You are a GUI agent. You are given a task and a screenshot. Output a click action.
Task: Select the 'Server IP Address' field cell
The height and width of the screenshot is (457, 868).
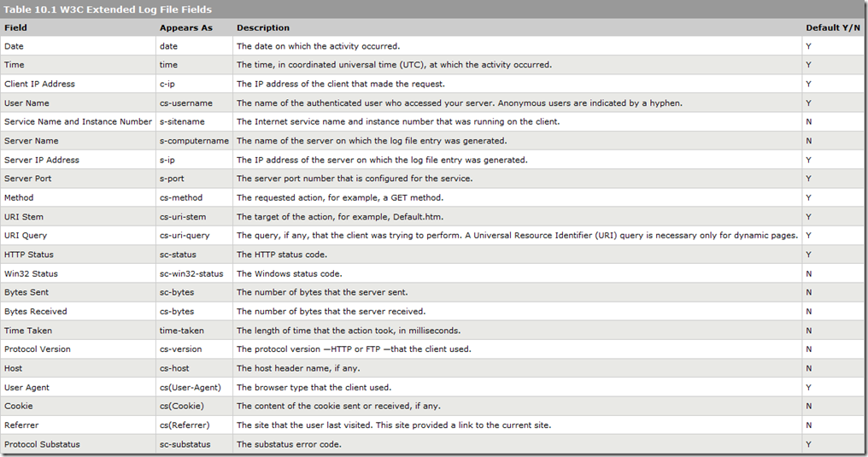tap(78, 160)
